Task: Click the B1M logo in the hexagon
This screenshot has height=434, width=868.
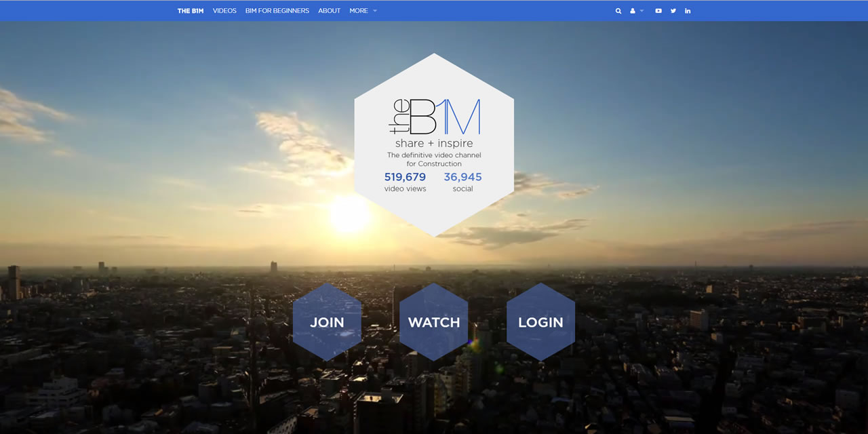Action: click(434, 117)
